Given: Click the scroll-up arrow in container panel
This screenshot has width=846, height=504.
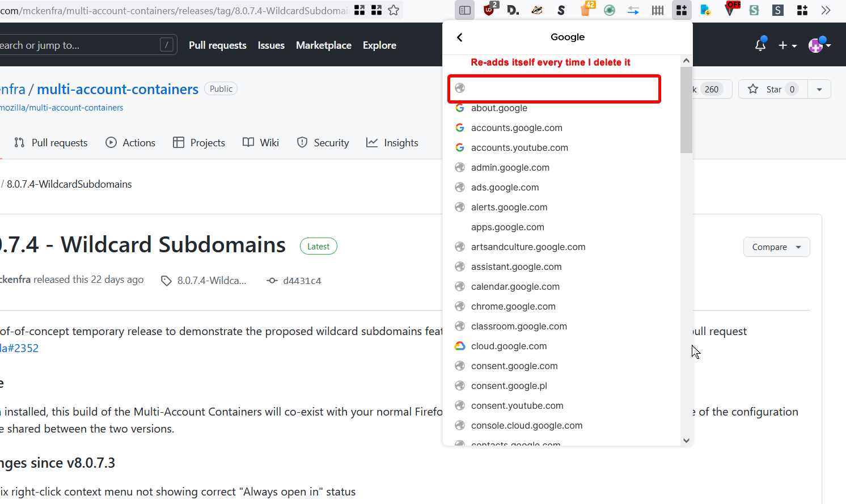Looking at the screenshot, I should (x=686, y=61).
